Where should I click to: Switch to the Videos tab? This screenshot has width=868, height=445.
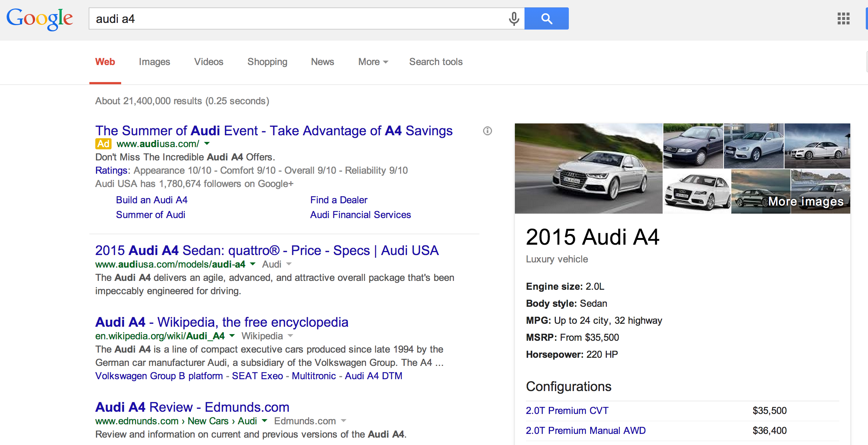pos(209,62)
